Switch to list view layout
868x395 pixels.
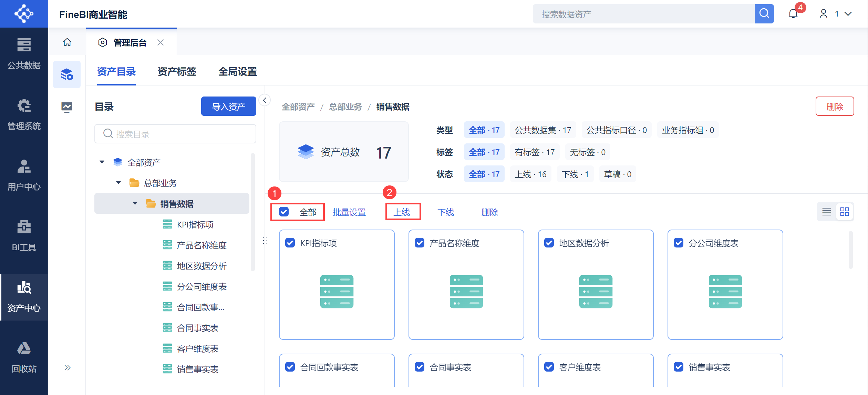827,212
